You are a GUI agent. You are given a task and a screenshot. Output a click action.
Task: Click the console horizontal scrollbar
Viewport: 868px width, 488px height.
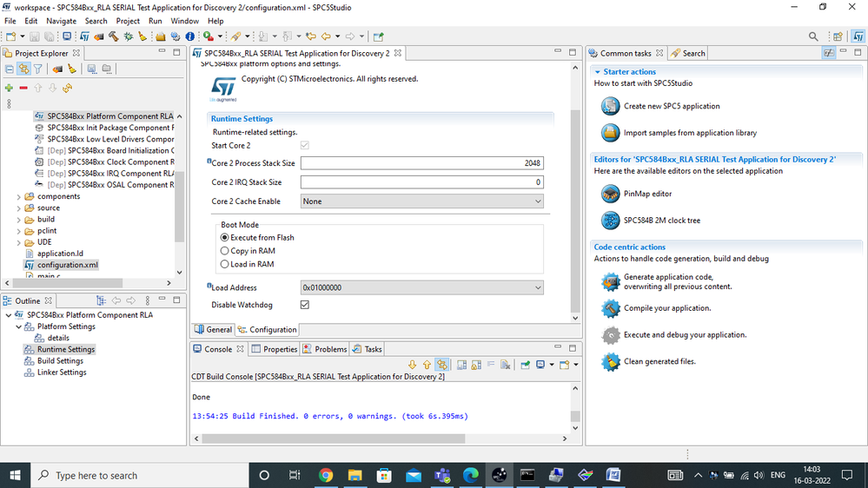coord(334,439)
